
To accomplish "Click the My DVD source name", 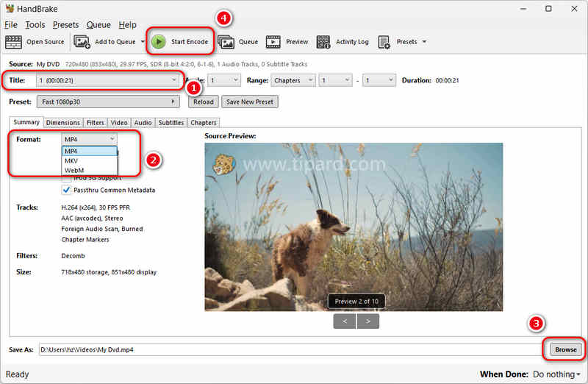I will (48, 64).
